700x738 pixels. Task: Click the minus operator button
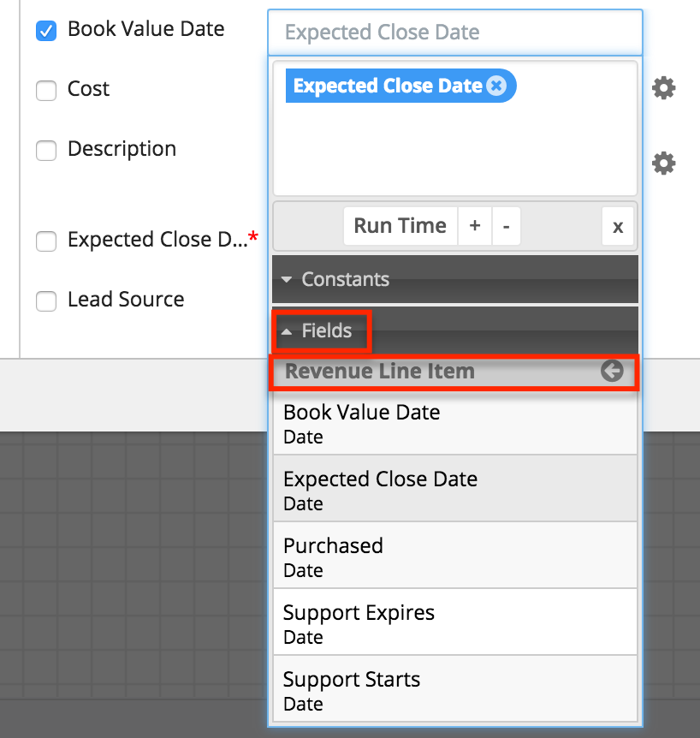point(506,226)
